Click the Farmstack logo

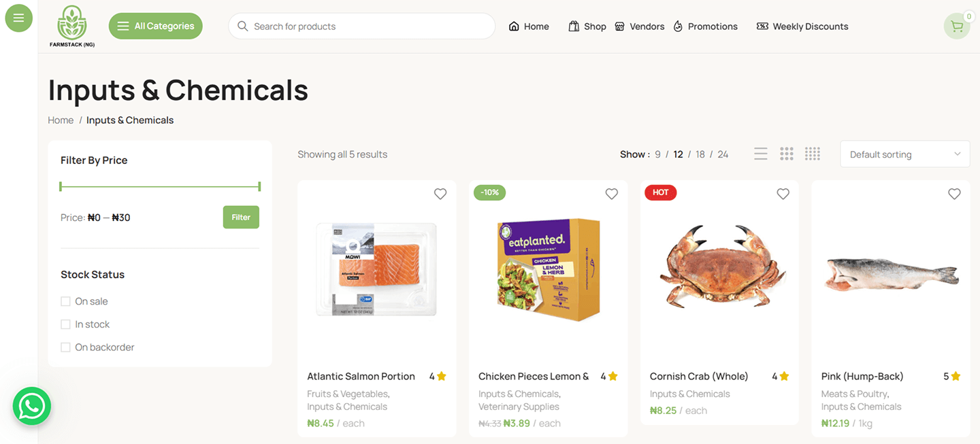point(71,27)
